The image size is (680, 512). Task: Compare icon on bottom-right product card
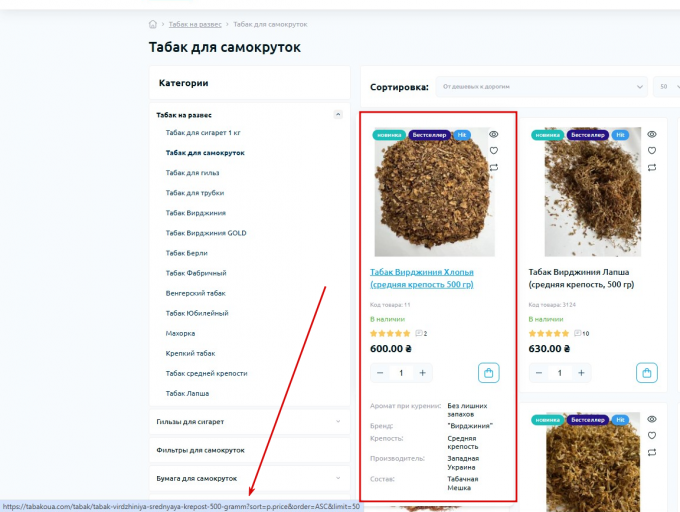652,452
